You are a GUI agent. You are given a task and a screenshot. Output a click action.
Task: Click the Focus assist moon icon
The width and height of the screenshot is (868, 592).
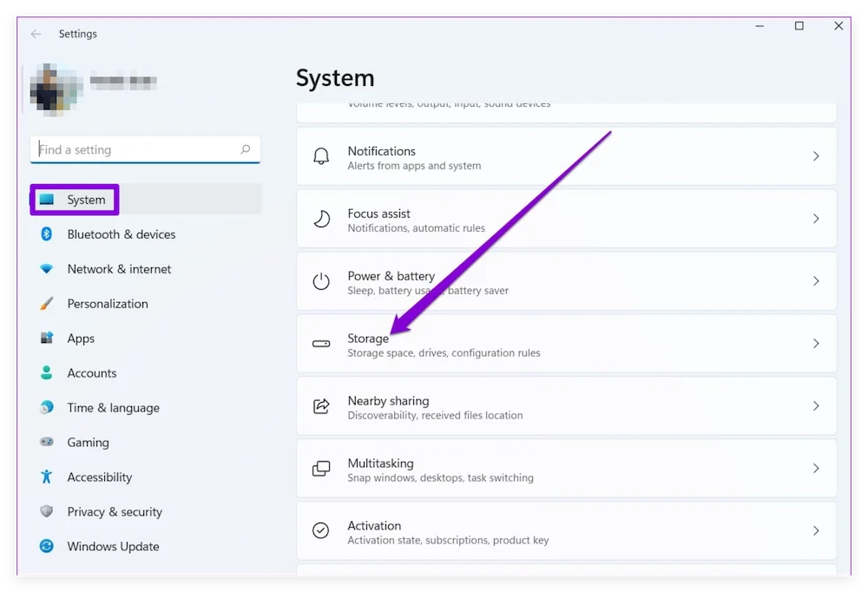pyautogui.click(x=321, y=219)
